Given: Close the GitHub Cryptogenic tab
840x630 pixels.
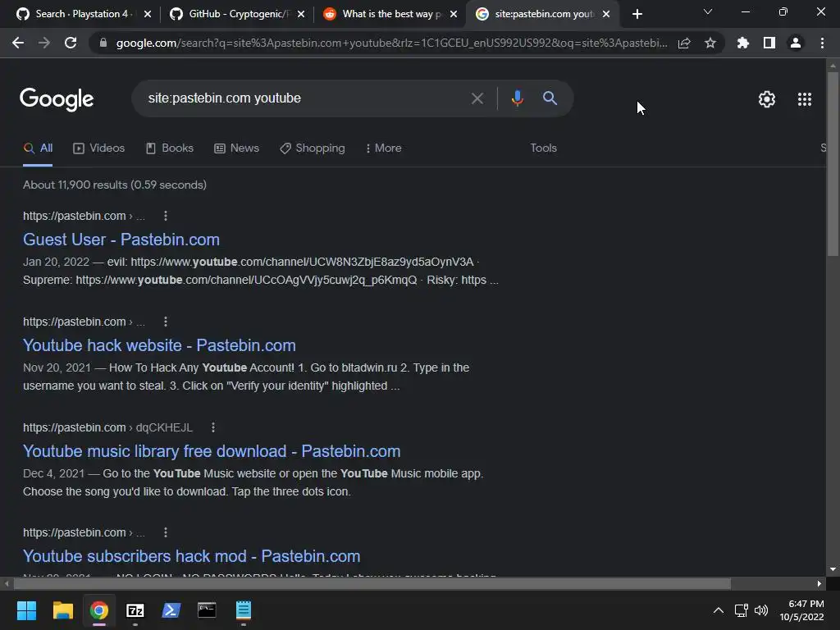Looking at the screenshot, I should 301,15.
